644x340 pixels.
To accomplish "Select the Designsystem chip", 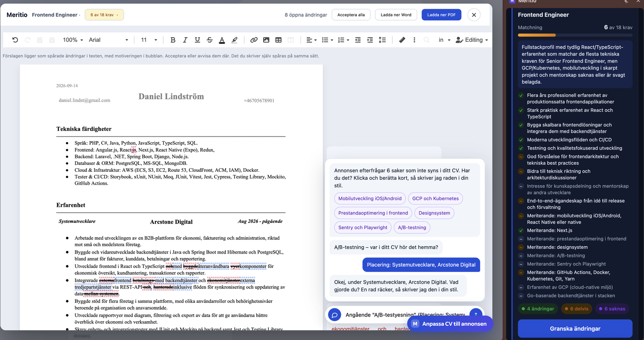I will click(434, 213).
